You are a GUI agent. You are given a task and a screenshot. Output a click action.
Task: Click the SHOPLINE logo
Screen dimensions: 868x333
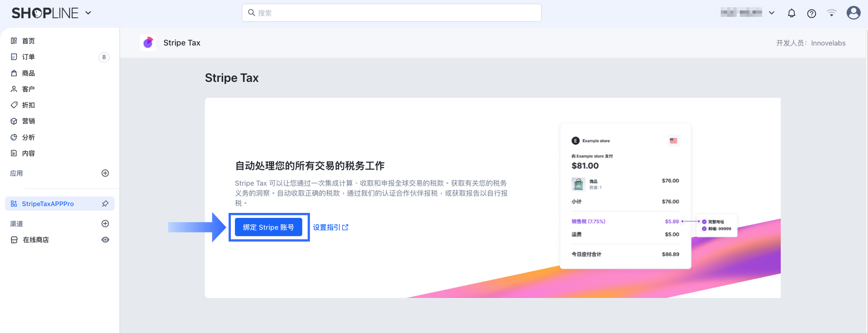[x=45, y=13]
